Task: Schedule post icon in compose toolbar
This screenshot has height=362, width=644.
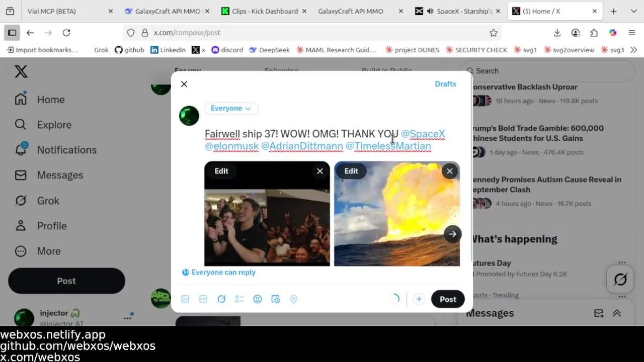Action: (x=276, y=299)
